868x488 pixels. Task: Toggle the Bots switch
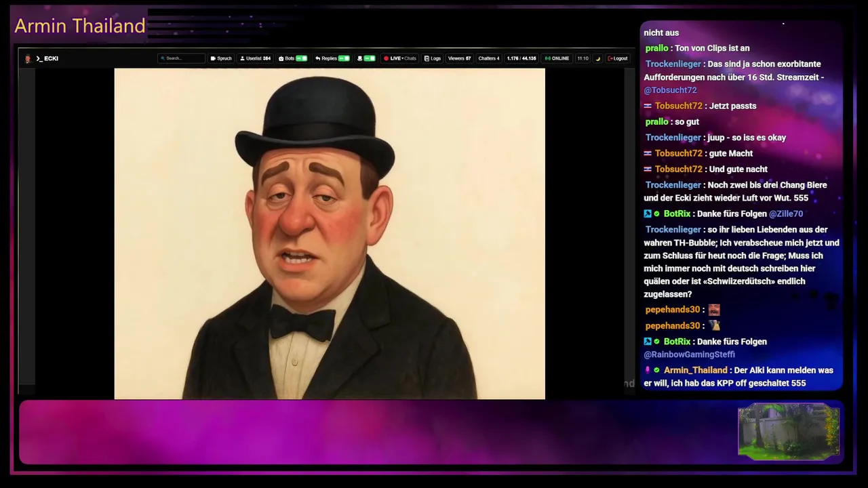(x=301, y=58)
